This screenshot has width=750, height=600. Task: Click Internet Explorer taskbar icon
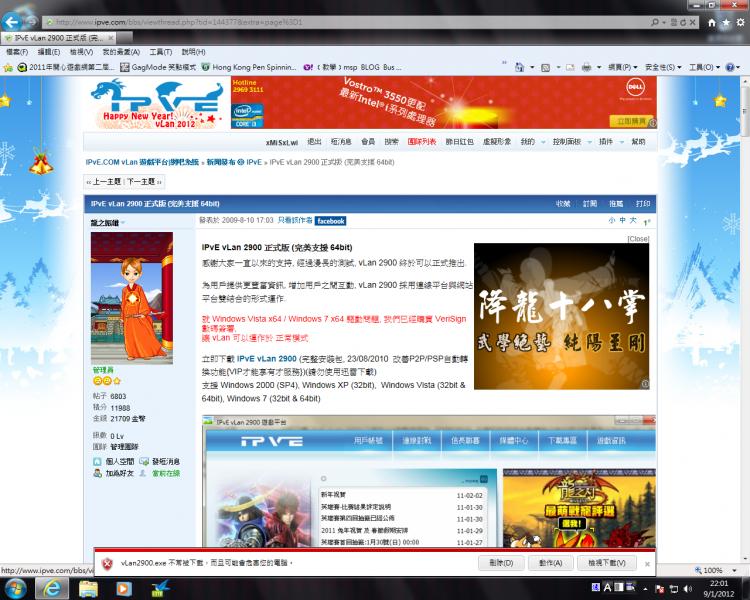[x=52, y=588]
